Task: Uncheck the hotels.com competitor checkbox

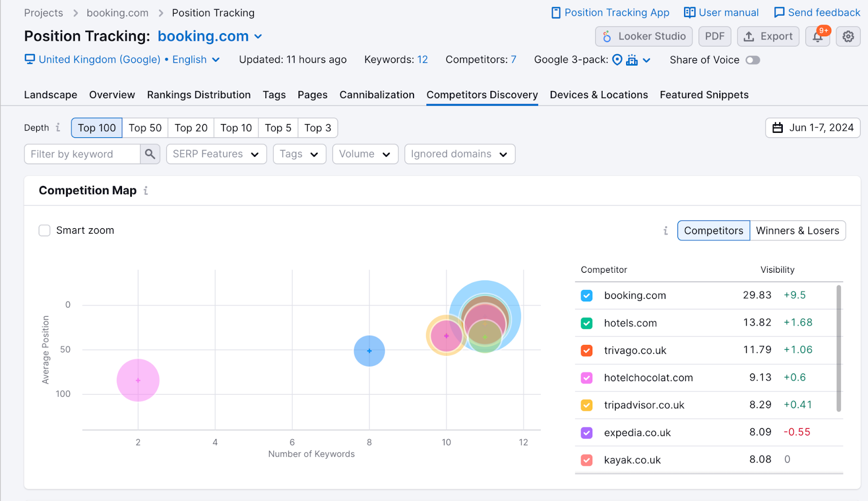Action: 586,323
